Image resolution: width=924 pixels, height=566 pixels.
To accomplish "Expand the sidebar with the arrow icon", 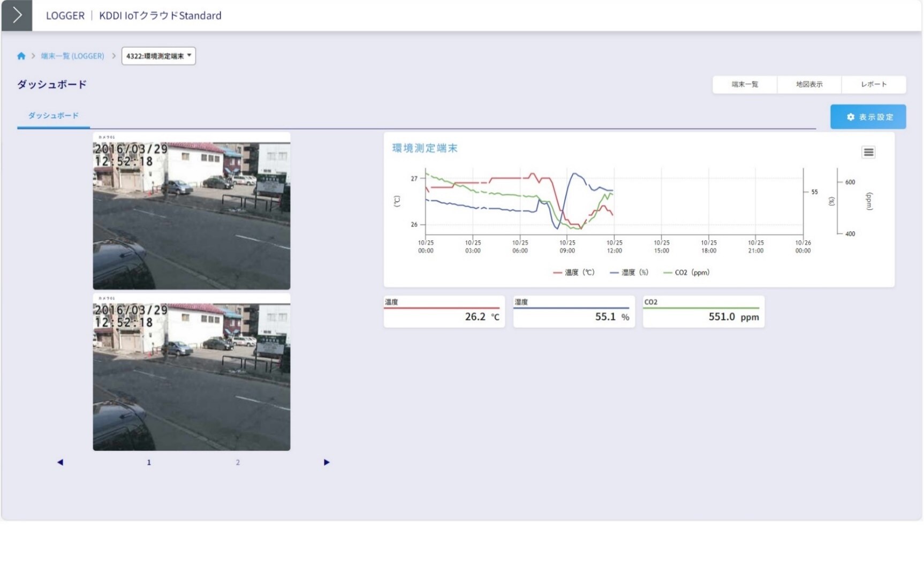I will point(17,15).
